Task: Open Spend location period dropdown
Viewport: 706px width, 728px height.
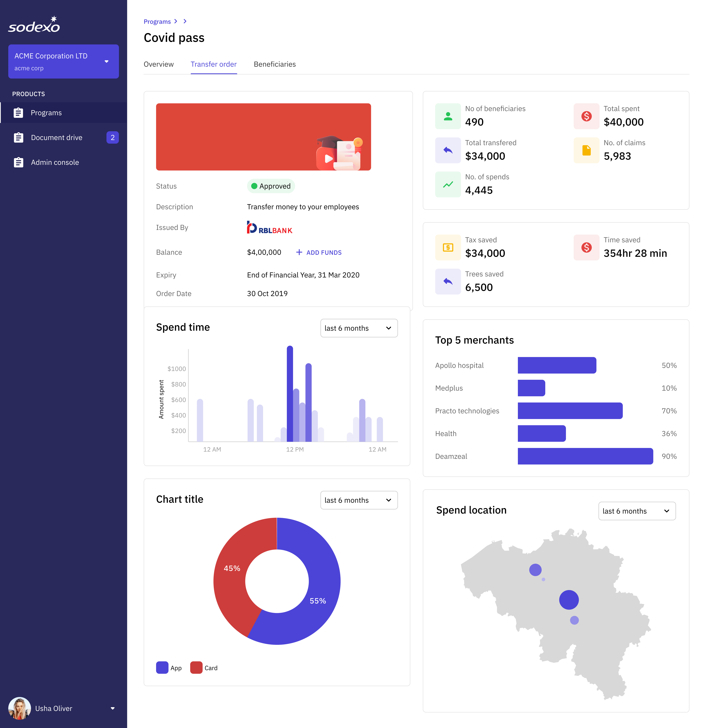Action: coord(637,511)
